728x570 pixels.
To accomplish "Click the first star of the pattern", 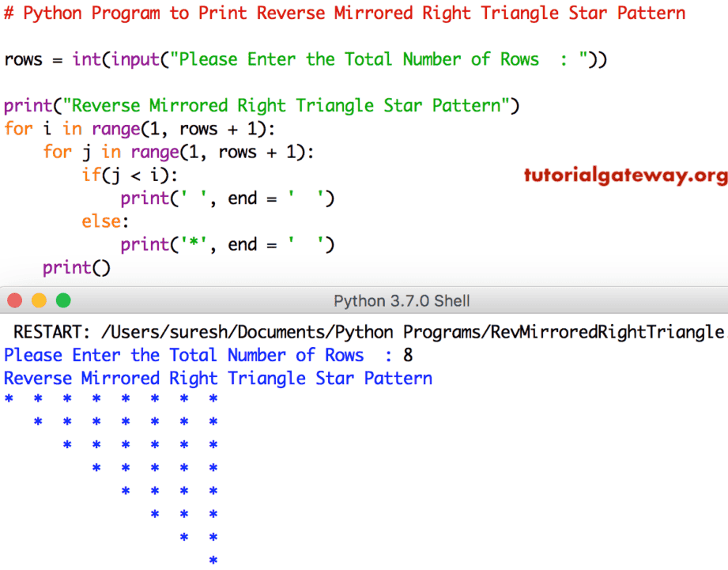I will point(9,399).
